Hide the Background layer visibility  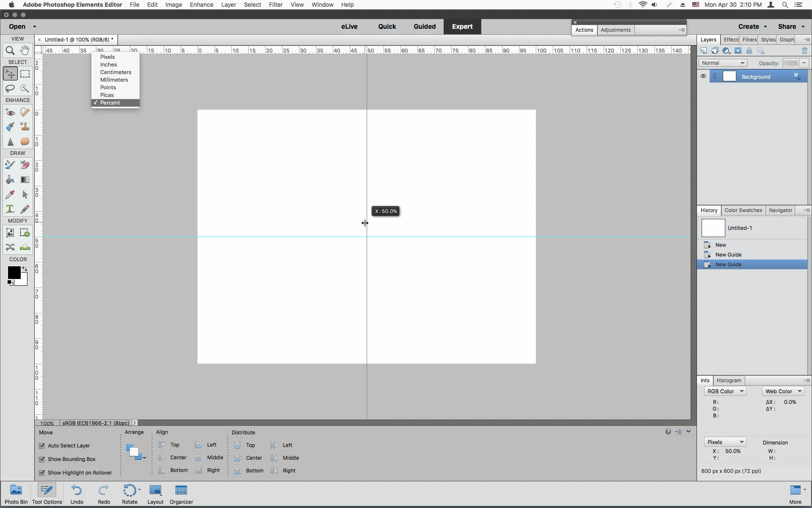(703, 77)
